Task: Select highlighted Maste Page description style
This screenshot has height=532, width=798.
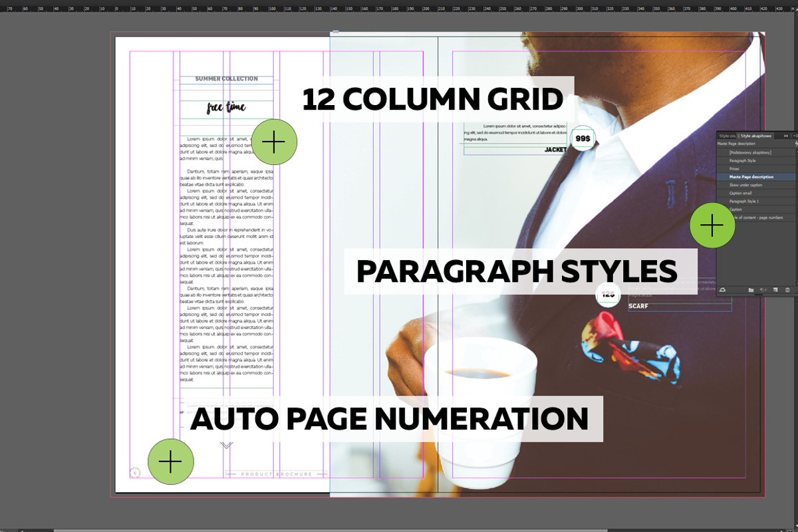Action: coord(755,177)
